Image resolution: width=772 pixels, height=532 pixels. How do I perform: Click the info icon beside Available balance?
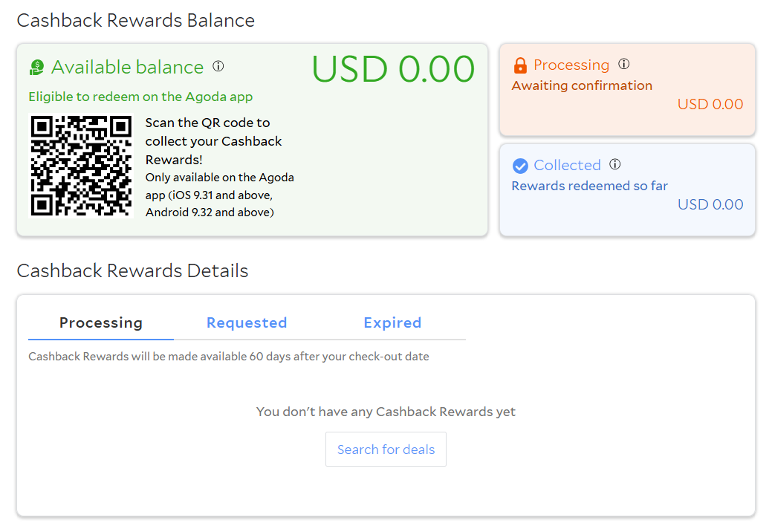[218, 66]
